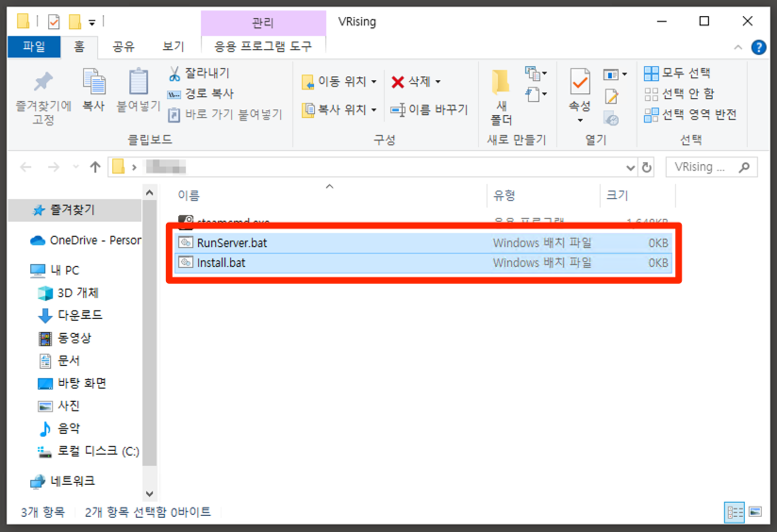Image resolution: width=777 pixels, height=532 pixels.
Task: Click the quick access Properties icon in title bar
Action: pos(54,22)
